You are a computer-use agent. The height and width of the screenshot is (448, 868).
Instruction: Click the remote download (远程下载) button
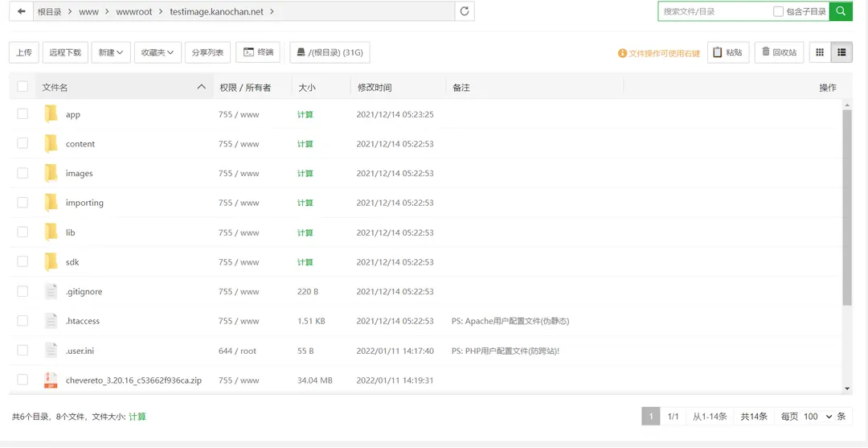click(65, 52)
